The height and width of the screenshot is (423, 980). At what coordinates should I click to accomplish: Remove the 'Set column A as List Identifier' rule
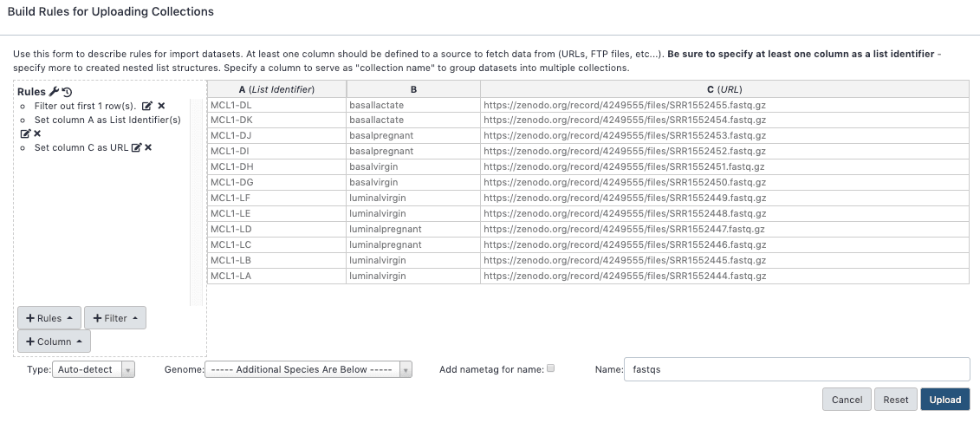coord(37,133)
